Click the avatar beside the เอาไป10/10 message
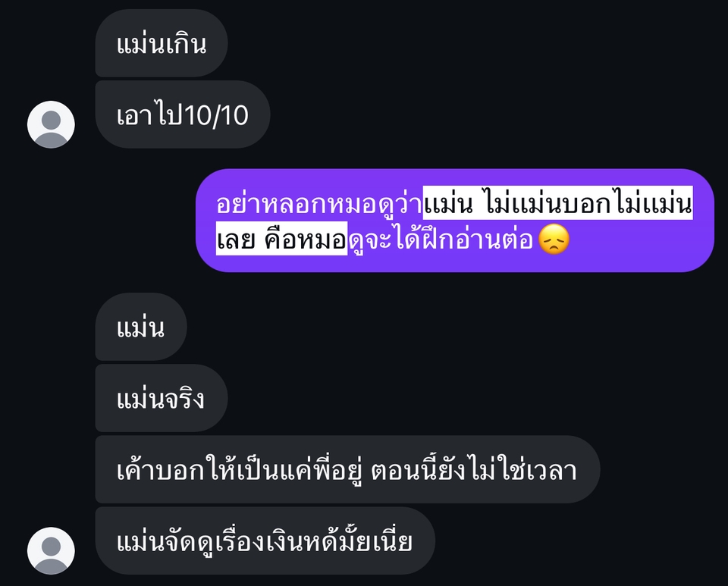 coord(51,124)
